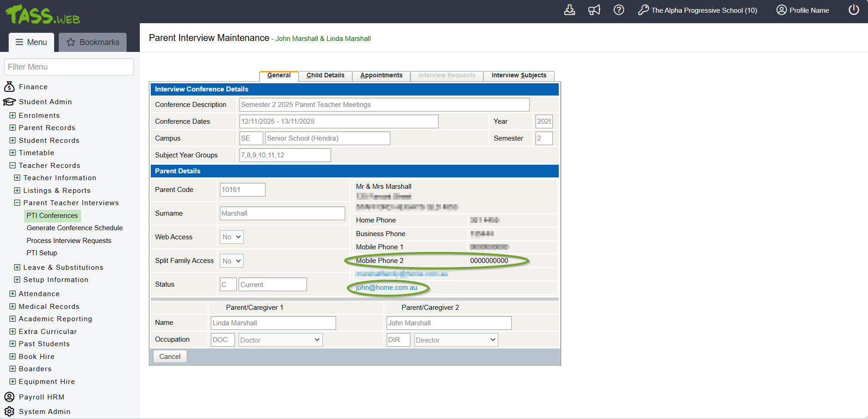
Task: Expand the Leave & Substitutions node
Action: (x=17, y=268)
